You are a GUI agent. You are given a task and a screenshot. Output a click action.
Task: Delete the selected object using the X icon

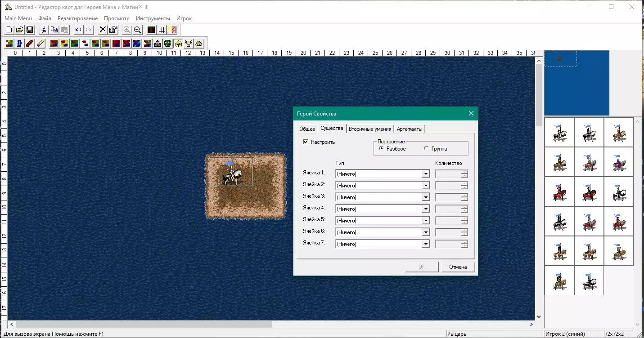pyautogui.click(x=103, y=30)
